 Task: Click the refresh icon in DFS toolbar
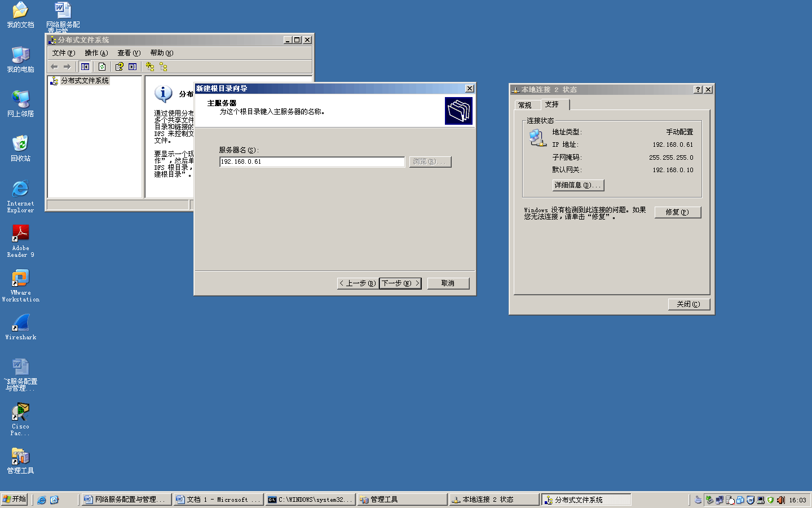click(x=102, y=67)
